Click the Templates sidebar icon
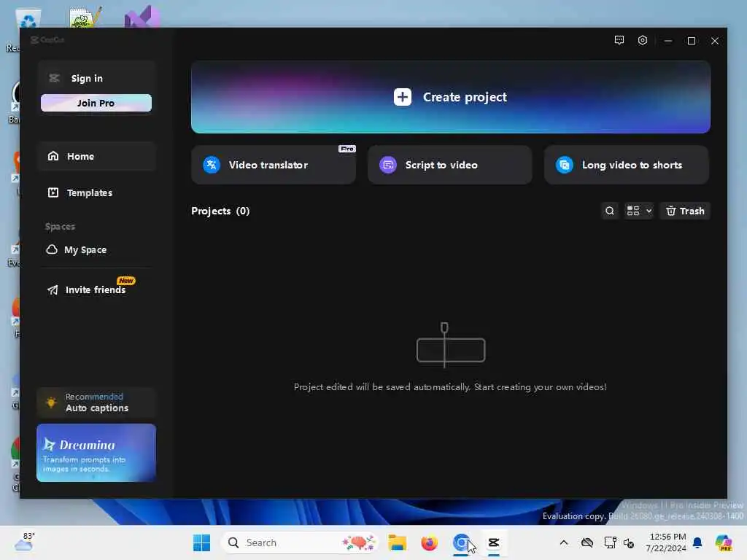The width and height of the screenshot is (747, 560). (53, 192)
